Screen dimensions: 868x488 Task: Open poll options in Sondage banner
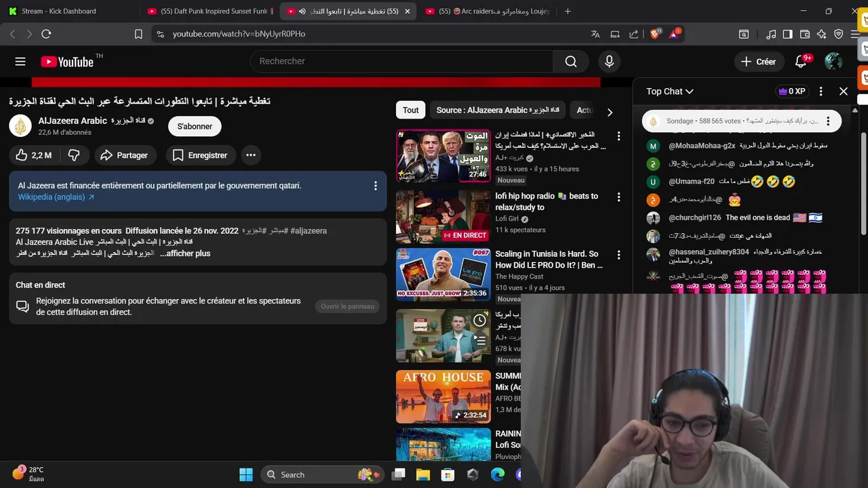[828, 121]
